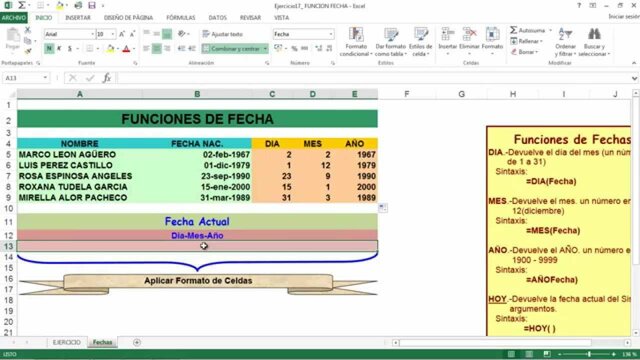This screenshot has height=360, width=640.
Task: Open Ordenar y filtrar menu
Action: point(565,42)
